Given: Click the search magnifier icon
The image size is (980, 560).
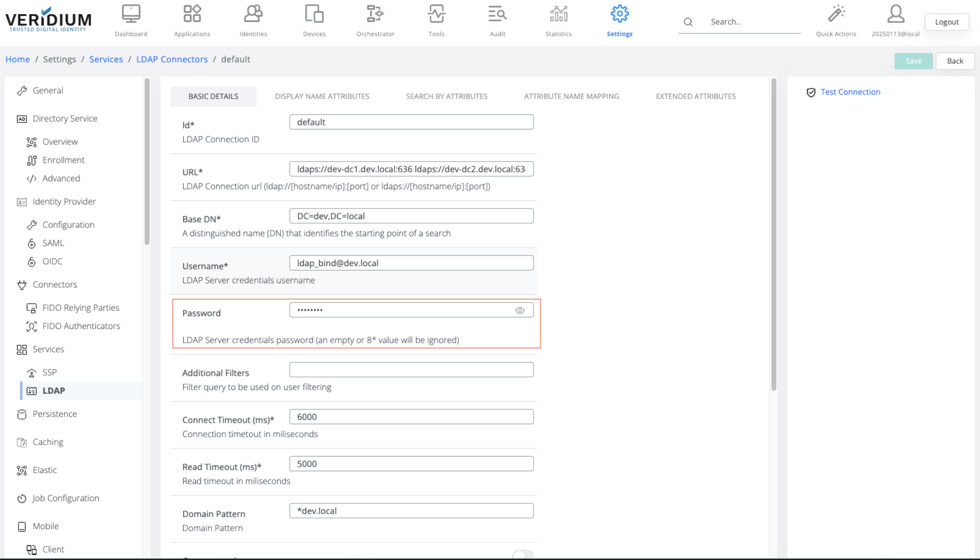Looking at the screenshot, I should [x=688, y=22].
